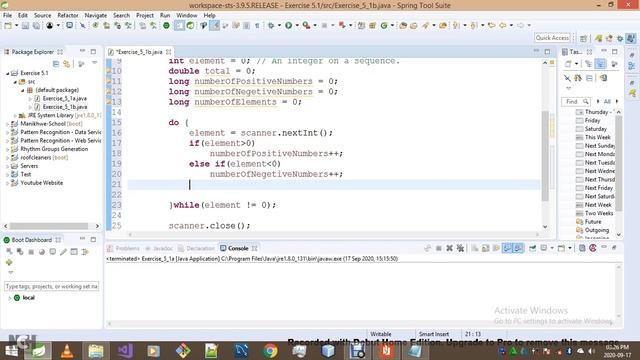Open File Explorer from the taskbar

(x=96, y=351)
